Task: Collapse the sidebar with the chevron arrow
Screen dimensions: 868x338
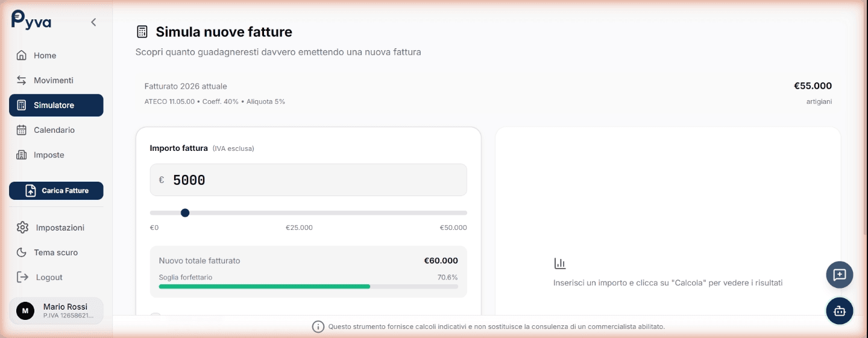Action: pyautogui.click(x=93, y=22)
